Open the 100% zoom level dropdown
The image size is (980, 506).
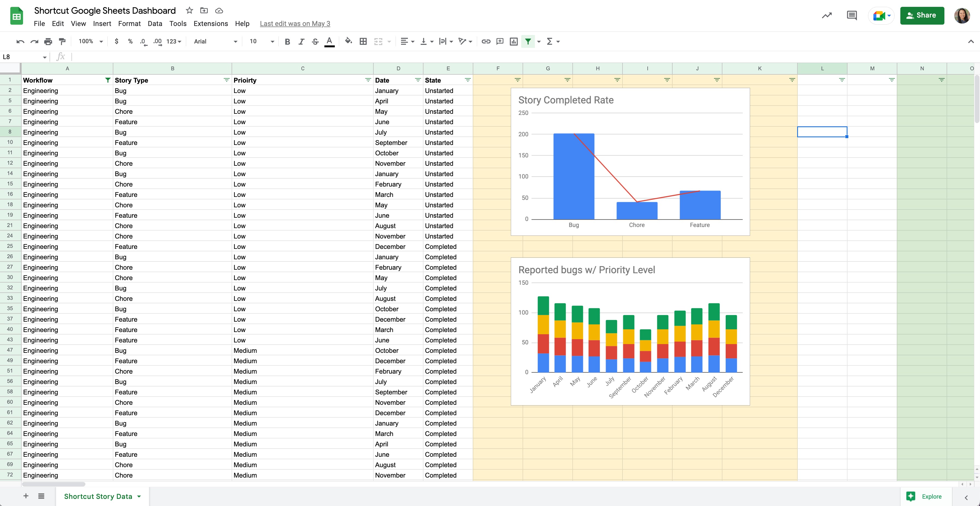point(91,42)
